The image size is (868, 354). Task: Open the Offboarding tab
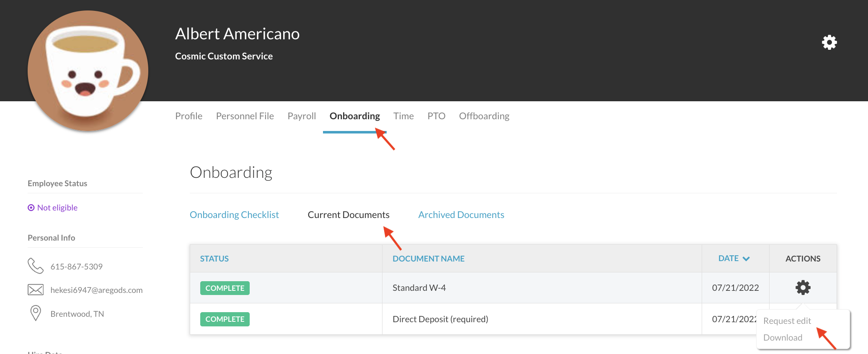(484, 116)
